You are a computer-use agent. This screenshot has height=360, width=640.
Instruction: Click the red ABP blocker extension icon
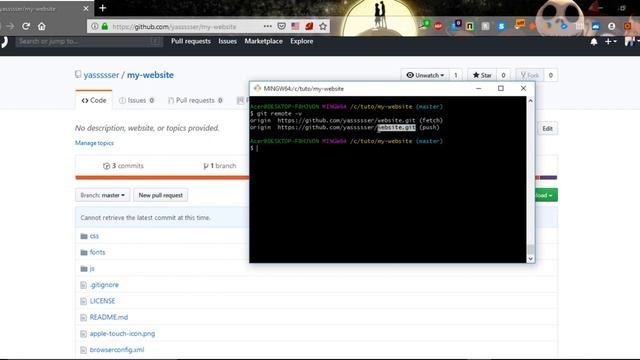click(438, 26)
